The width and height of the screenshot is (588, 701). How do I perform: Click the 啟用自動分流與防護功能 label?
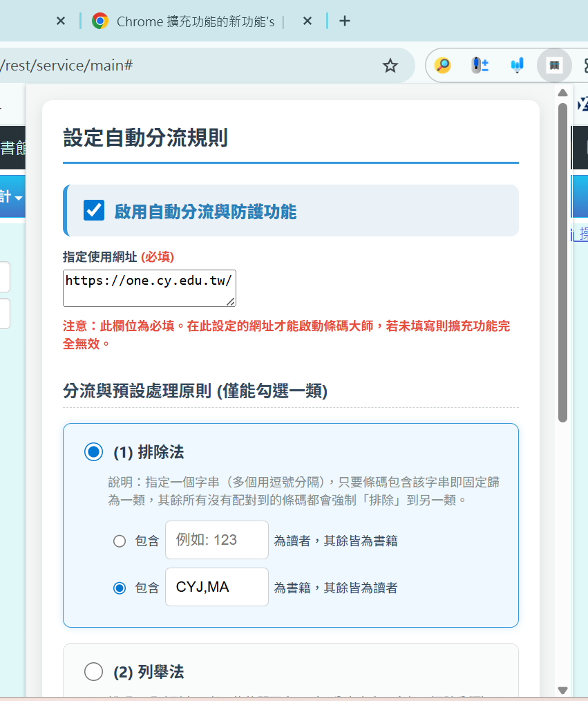205,212
